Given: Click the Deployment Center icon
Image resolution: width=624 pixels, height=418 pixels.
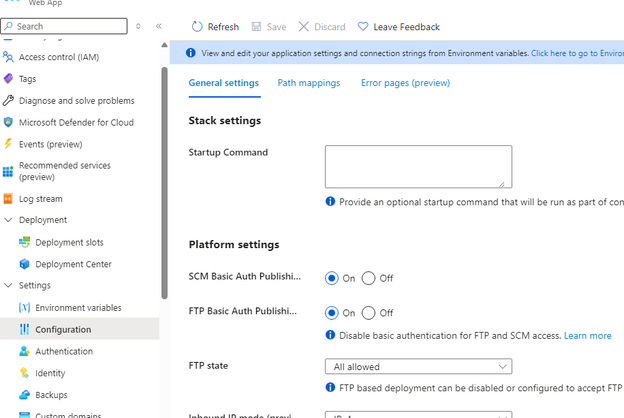Looking at the screenshot, I should [x=25, y=264].
